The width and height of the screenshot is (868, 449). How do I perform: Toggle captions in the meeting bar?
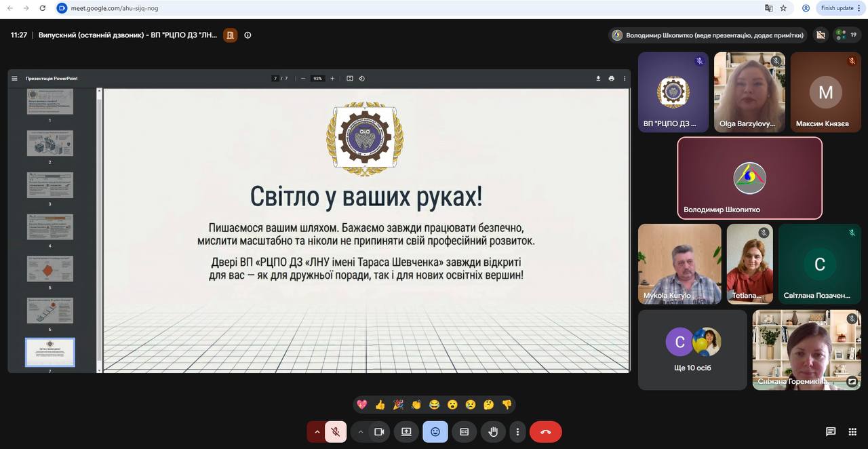(465, 432)
